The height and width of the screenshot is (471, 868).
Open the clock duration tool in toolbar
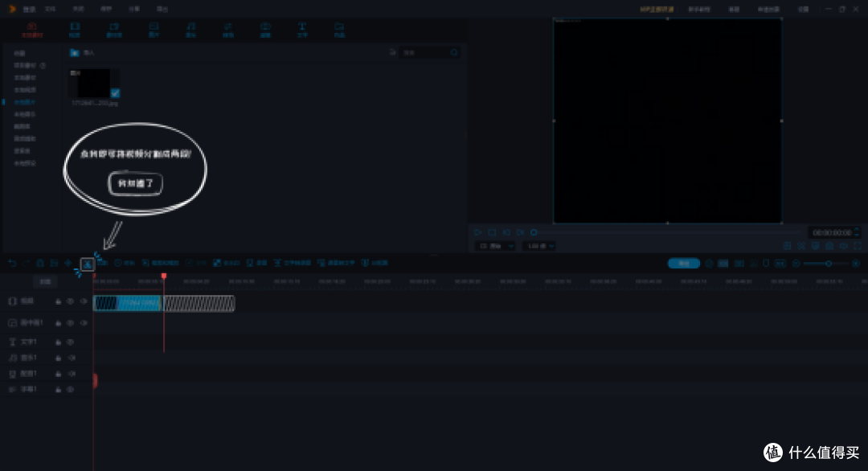[124, 263]
